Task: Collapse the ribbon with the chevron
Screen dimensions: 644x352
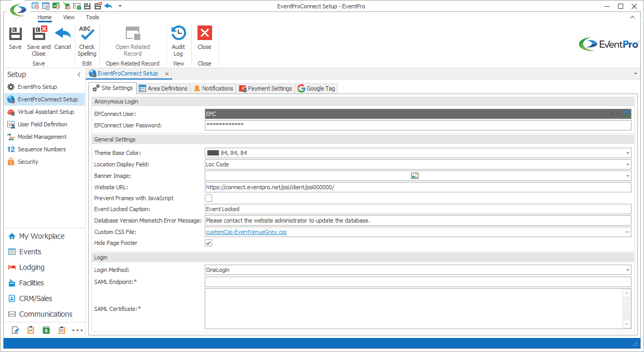Action: (x=633, y=17)
